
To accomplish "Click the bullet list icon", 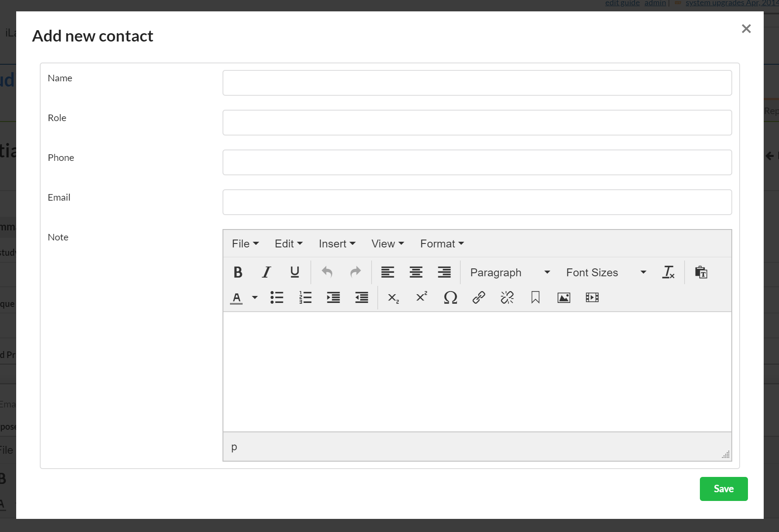I will [277, 298].
